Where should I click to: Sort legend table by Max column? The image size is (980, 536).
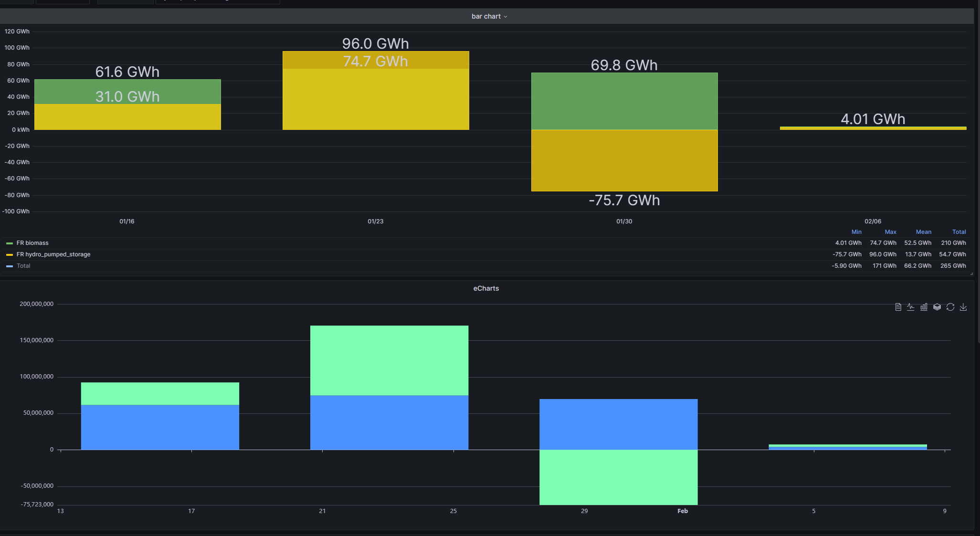[891, 231]
